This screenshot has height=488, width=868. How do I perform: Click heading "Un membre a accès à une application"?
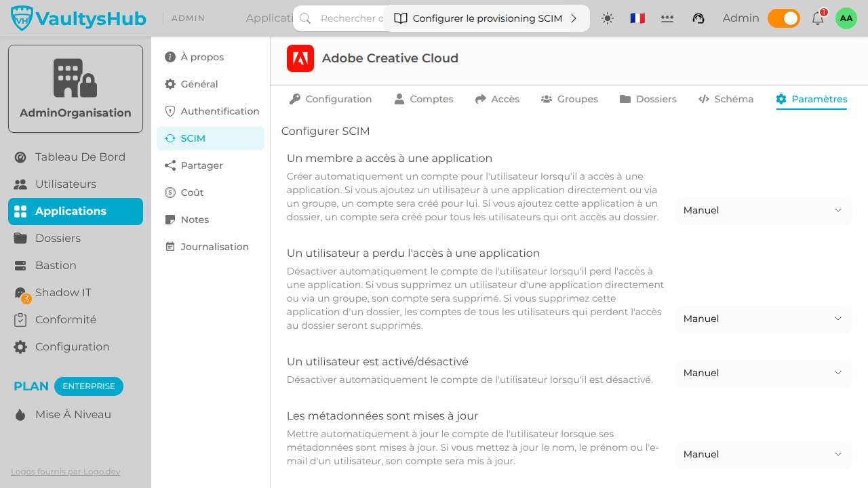coord(389,159)
